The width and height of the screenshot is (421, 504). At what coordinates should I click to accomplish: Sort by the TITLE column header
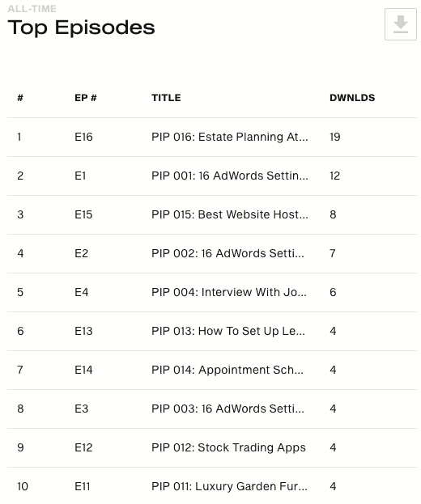click(166, 98)
